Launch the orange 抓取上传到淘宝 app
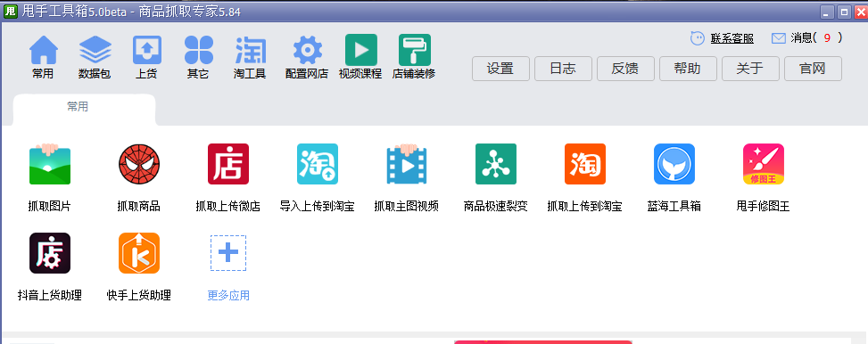Viewport: 868px width, 344px height. (585, 164)
